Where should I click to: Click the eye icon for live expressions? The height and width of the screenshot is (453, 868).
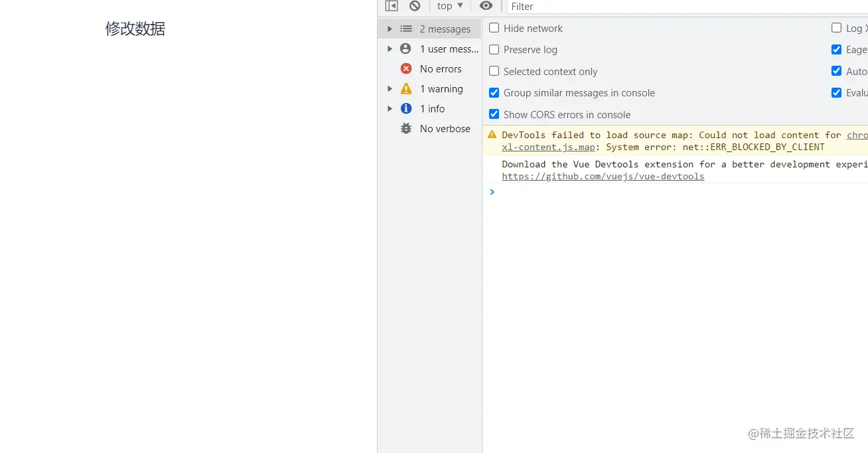point(486,6)
